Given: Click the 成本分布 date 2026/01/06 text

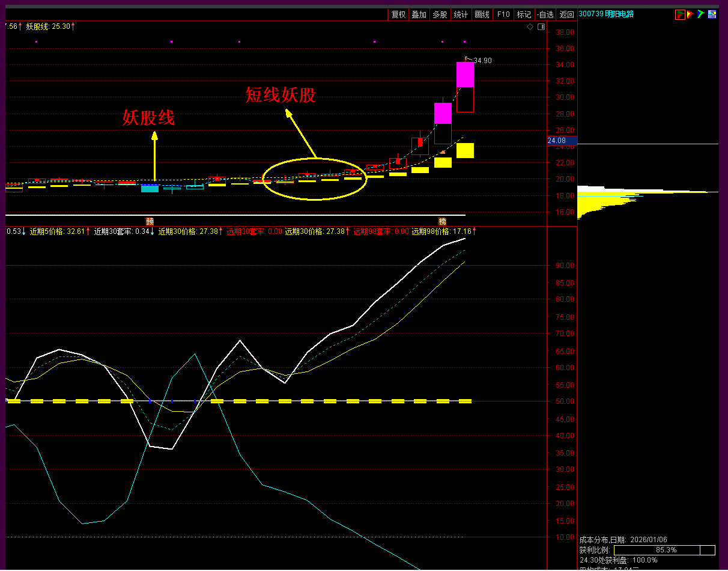Looking at the screenshot, I should pyautogui.click(x=623, y=540).
